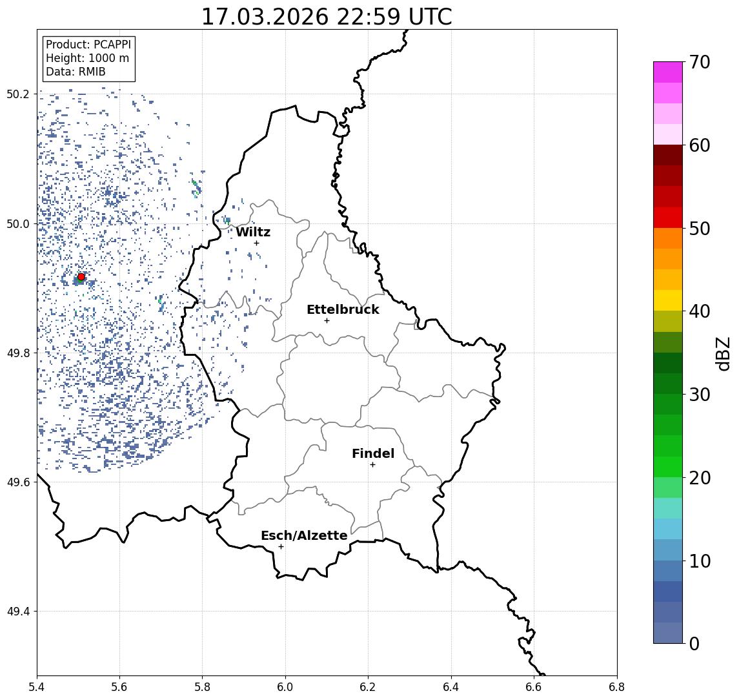Click the 6.8 longitude axis label
The image size is (739, 700).
[616, 687]
